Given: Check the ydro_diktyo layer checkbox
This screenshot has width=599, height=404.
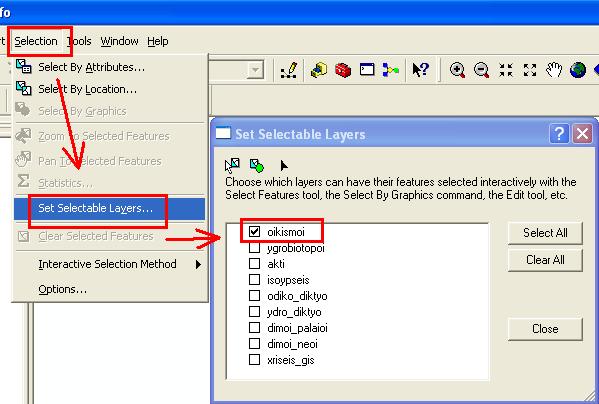Looking at the screenshot, I should tap(254, 312).
